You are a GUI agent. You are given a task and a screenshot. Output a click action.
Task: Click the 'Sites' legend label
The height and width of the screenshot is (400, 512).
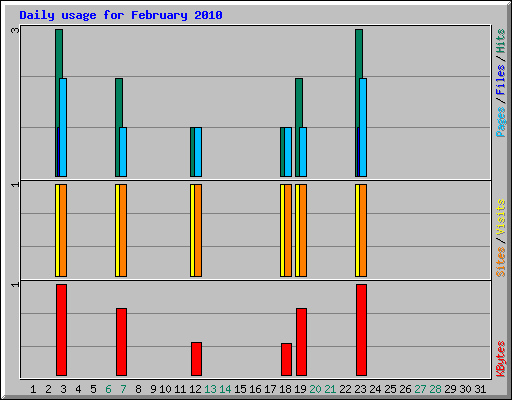click(x=500, y=262)
